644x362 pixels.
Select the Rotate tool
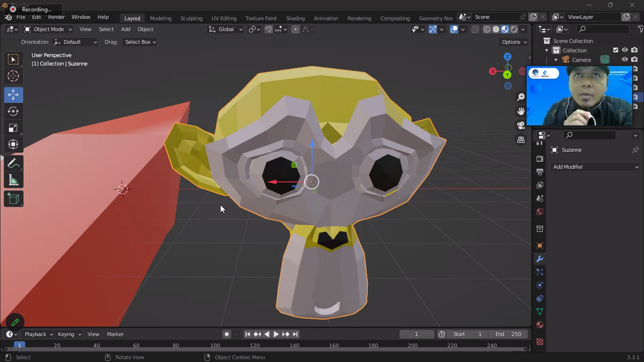tap(13, 112)
